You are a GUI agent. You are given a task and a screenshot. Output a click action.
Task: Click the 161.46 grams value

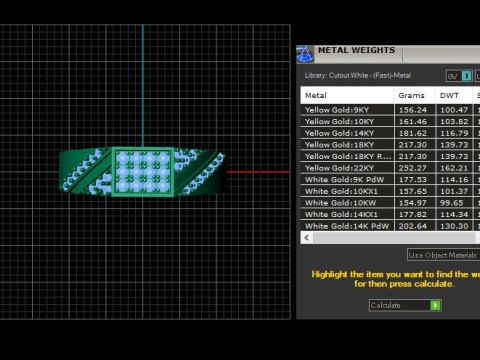pyautogui.click(x=413, y=122)
